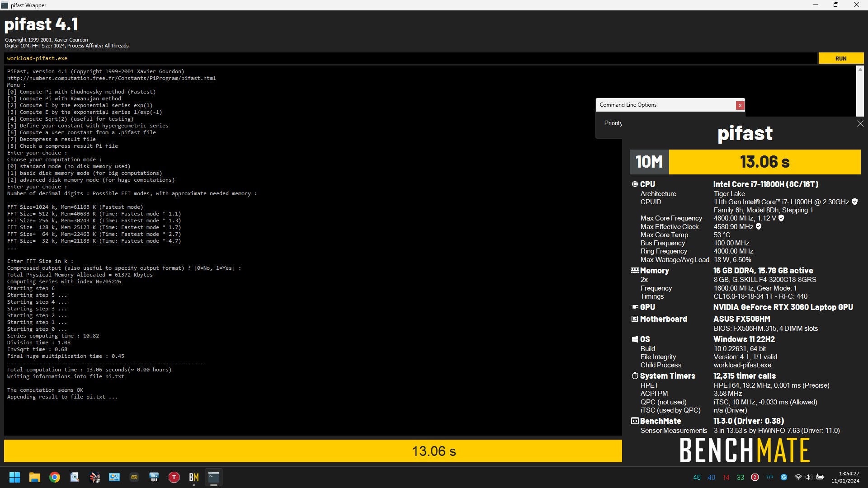868x488 pixels.
Task: Click the console scrollbar up arrow
Action: (860, 70)
